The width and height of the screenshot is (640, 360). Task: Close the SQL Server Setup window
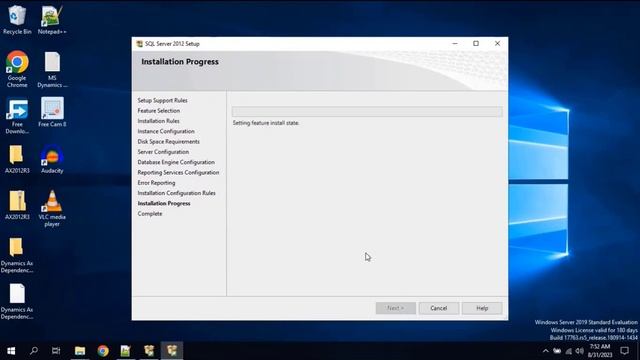(497, 44)
